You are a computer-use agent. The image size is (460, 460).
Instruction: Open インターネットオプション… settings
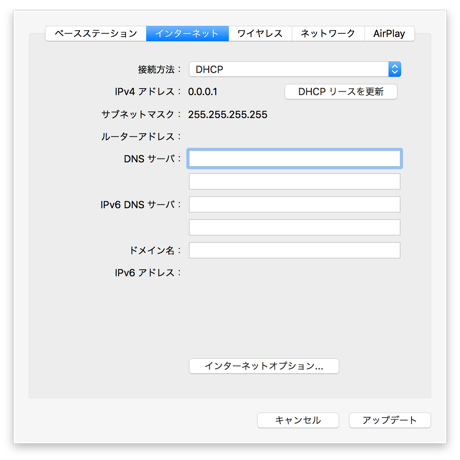tap(264, 366)
